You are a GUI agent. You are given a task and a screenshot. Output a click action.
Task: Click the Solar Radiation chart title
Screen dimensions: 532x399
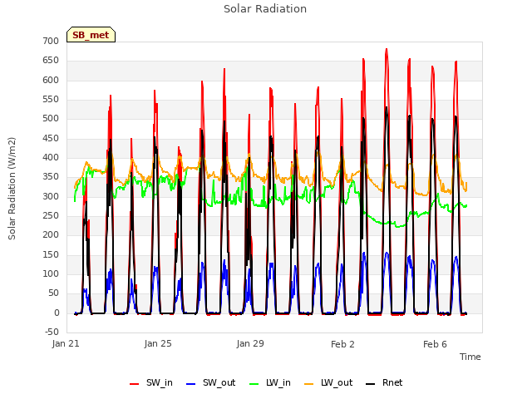click(x=265, y=9)
